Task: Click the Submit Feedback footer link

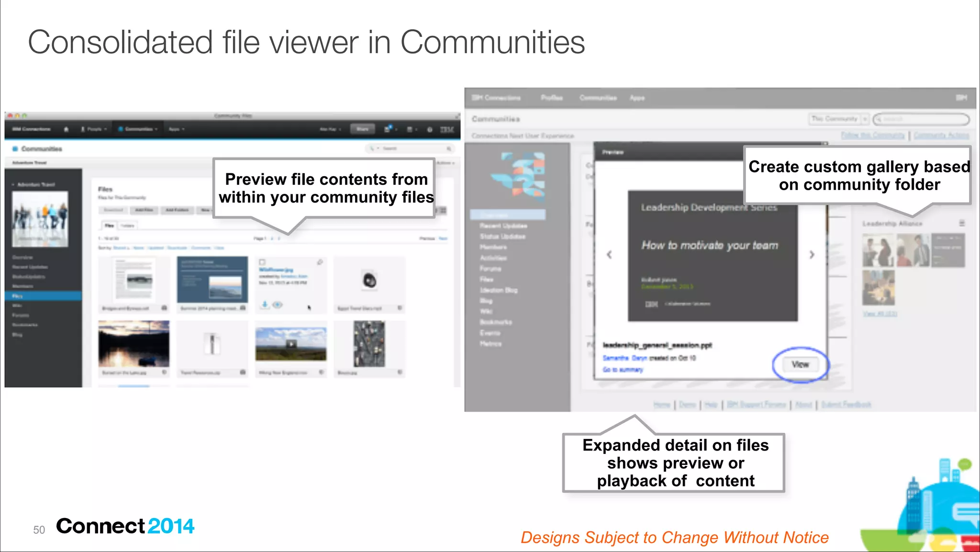Action: [846, 405]
